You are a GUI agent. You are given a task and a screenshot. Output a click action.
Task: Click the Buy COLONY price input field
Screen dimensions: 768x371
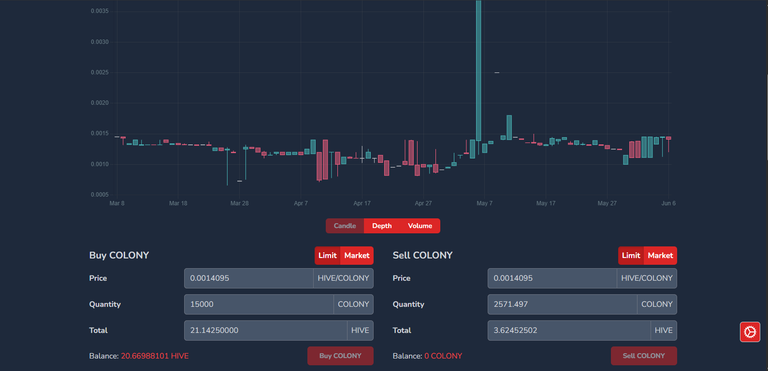click(x=249, y=278)
